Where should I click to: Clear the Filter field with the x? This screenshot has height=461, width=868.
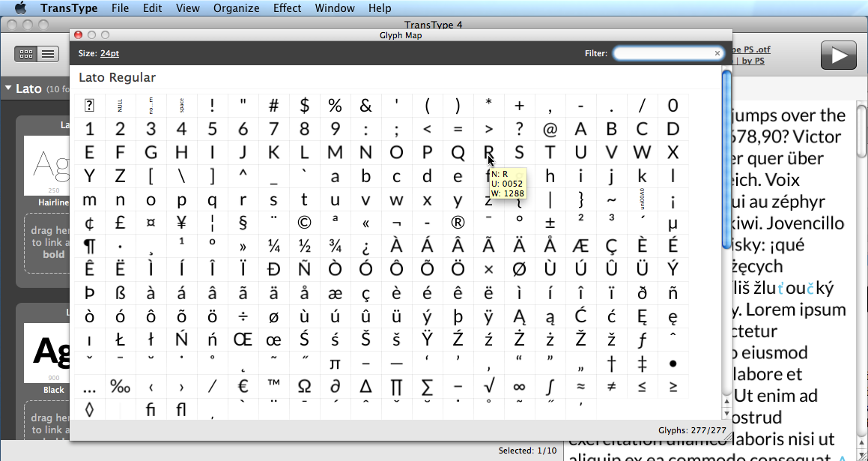tap(717, 53)
